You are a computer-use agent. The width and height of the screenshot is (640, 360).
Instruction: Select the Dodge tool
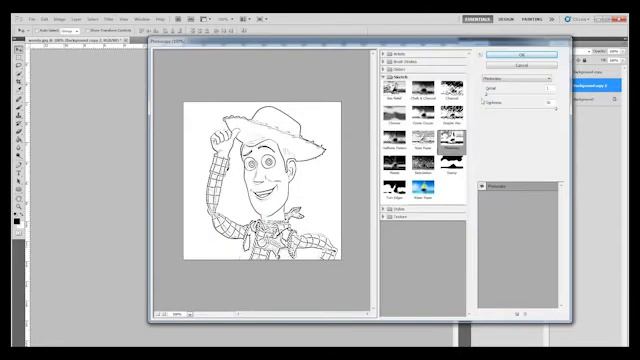click(18, 156)
